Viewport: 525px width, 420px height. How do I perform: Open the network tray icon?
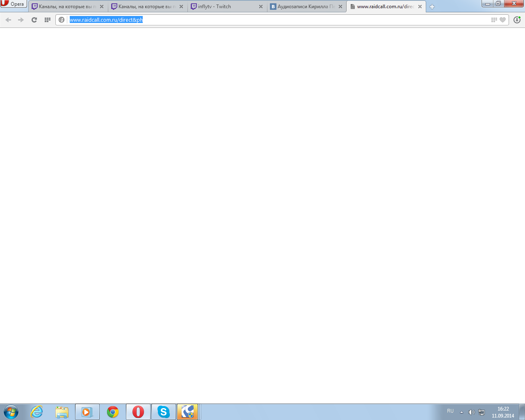(x=482, y=412)
